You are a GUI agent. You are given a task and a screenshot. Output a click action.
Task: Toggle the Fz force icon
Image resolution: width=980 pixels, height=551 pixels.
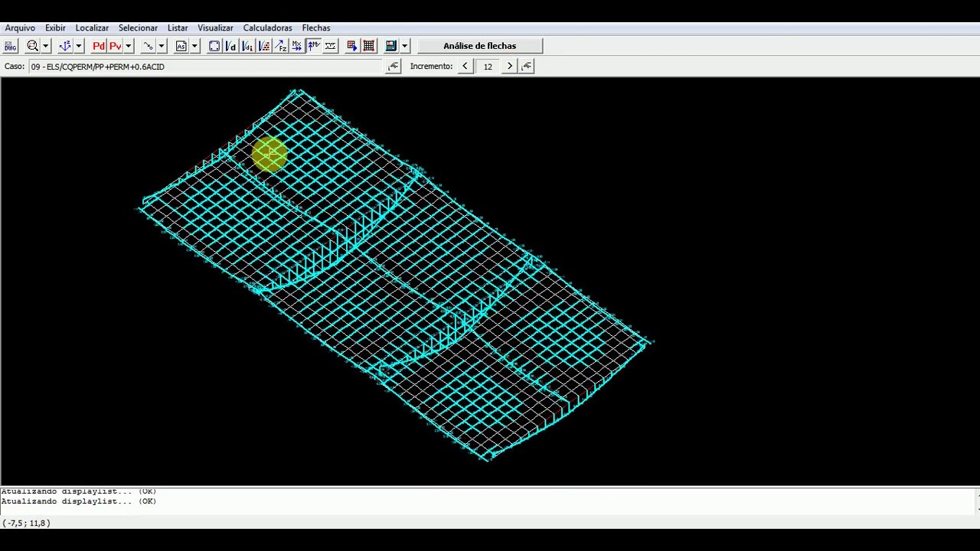[281, 46]
